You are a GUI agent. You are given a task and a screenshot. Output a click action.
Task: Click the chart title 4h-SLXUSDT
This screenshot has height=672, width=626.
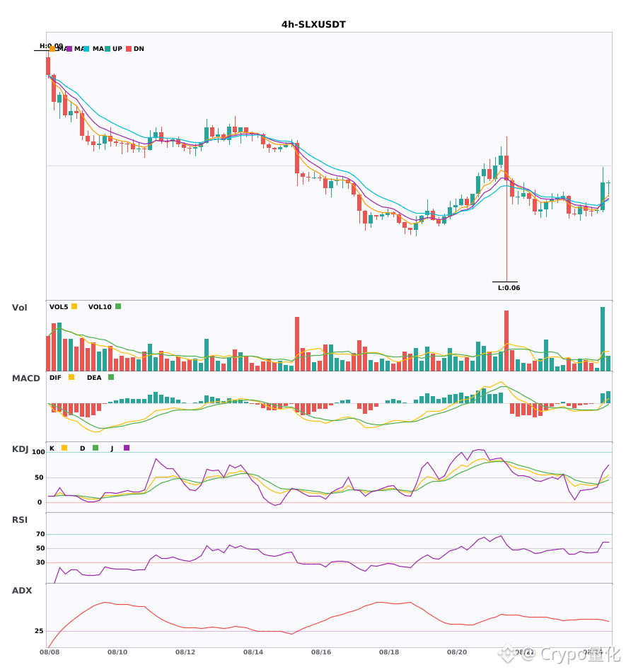tap(313, 25)
